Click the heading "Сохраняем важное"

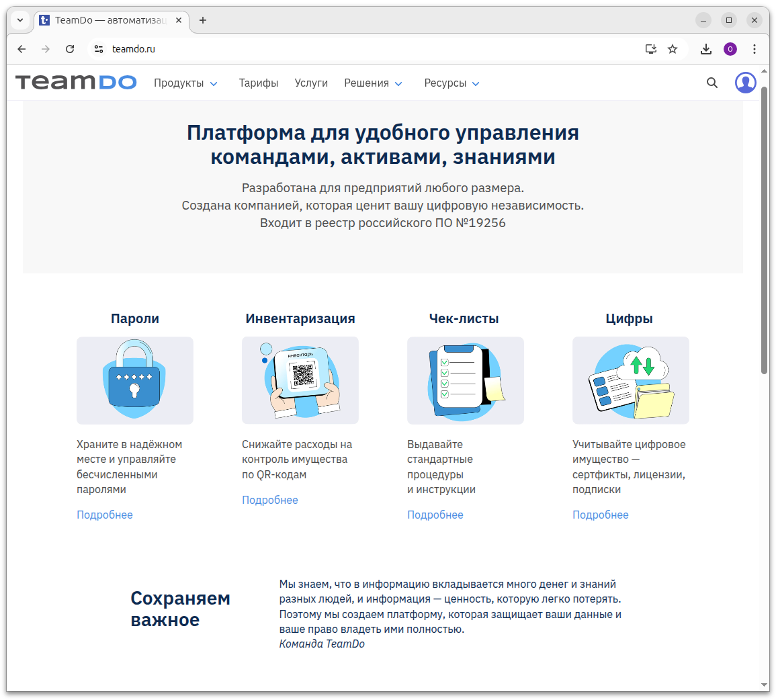(x=180, y=609)
